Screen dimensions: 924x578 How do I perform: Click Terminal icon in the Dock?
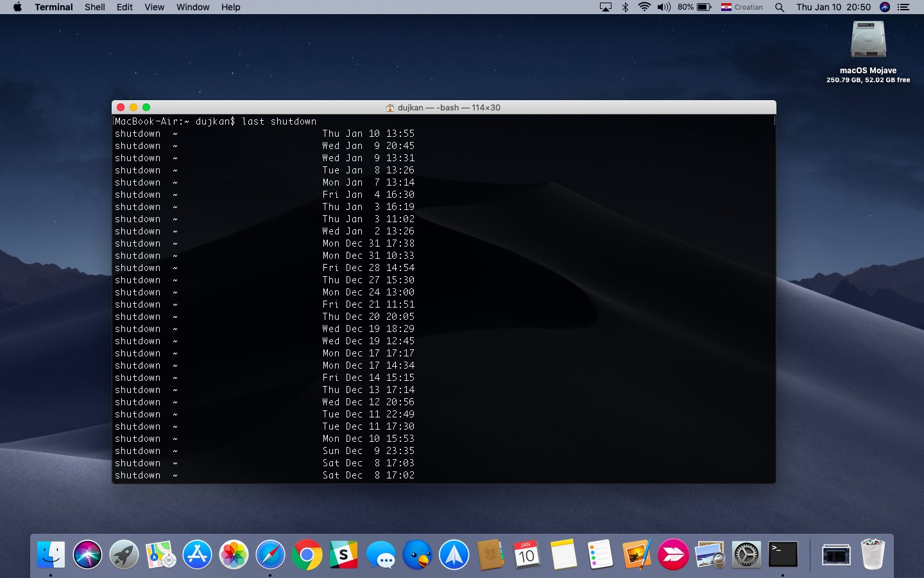[x=783, y=554]
